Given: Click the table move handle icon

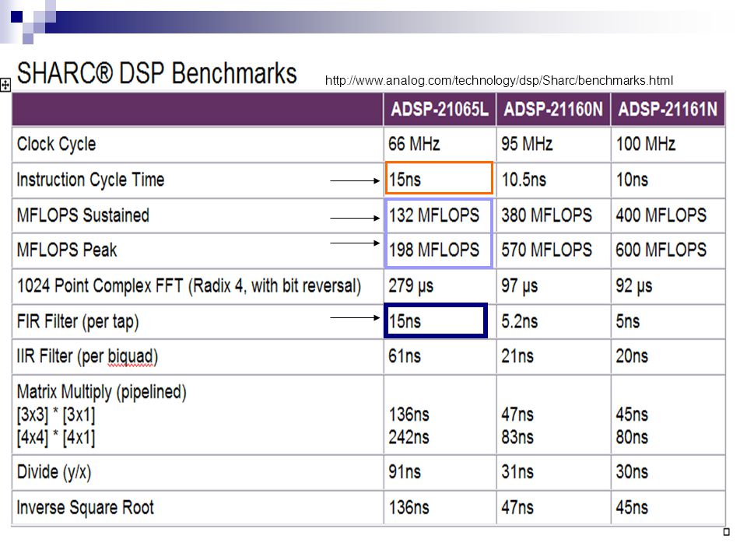Looking at the screenshot, I should click(x=5, y=86).
